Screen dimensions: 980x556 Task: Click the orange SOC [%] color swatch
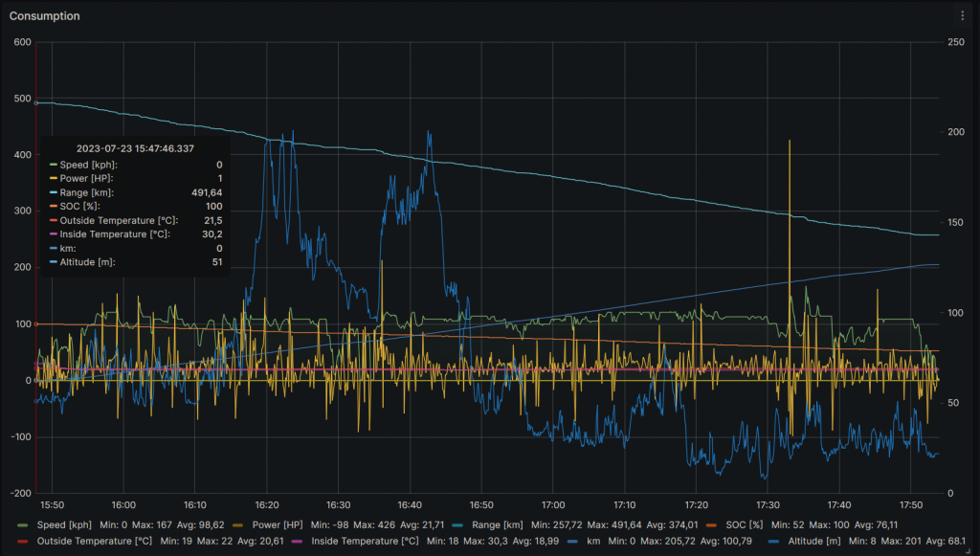[x=710, y=524]
